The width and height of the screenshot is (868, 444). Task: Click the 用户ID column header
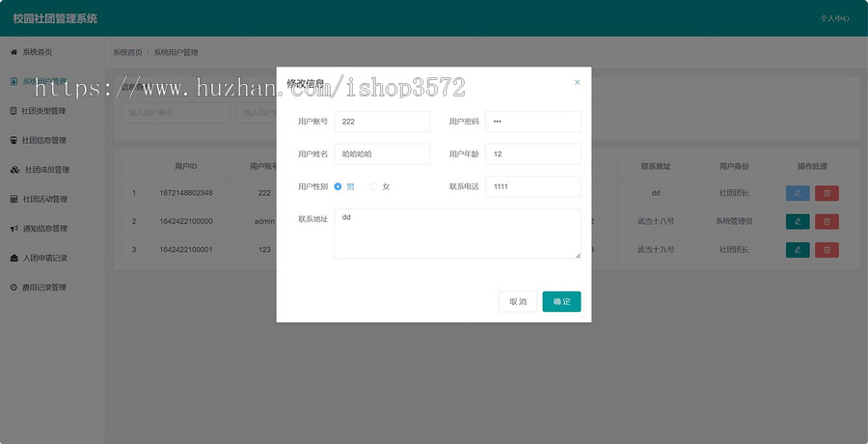tap(186, 166)
